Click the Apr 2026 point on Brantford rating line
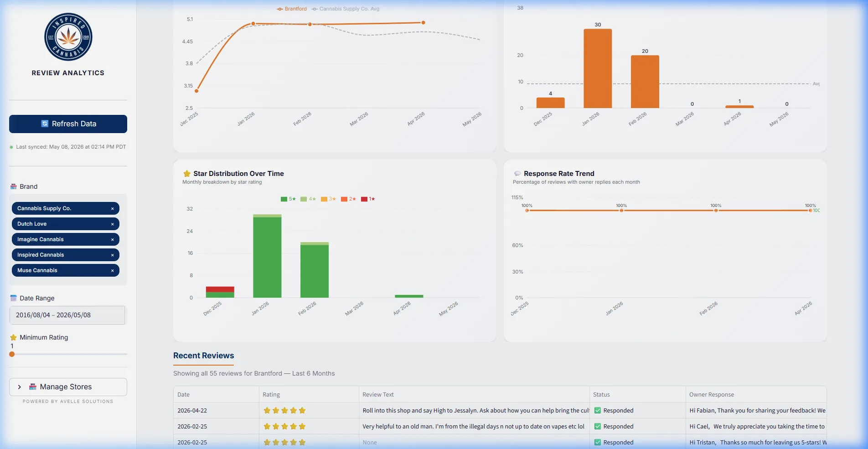868x449 pixels. tap(424, 22)
